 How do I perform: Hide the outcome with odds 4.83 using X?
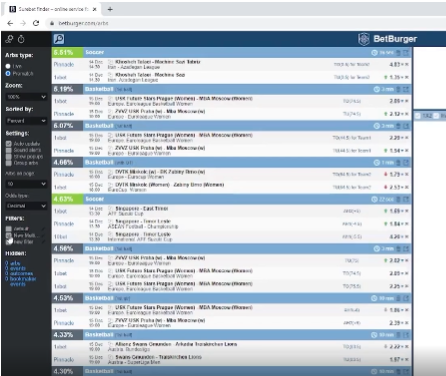click(407, 64)
